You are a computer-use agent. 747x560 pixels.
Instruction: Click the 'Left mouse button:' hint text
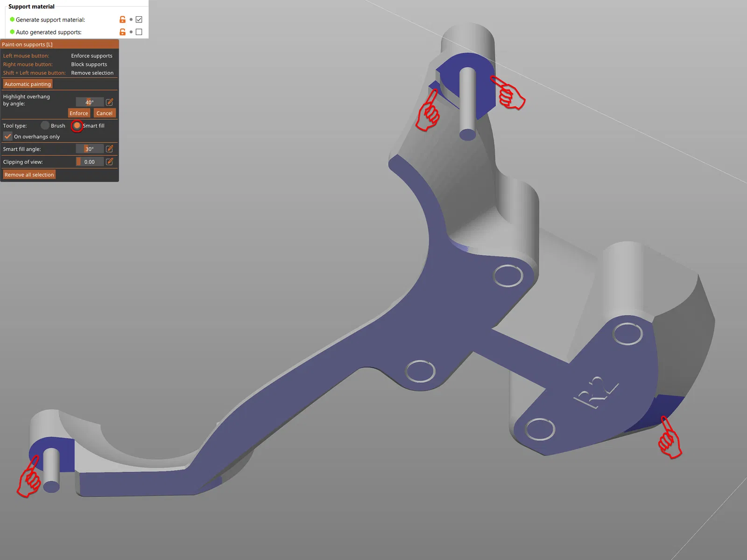[x=26, y=56]
